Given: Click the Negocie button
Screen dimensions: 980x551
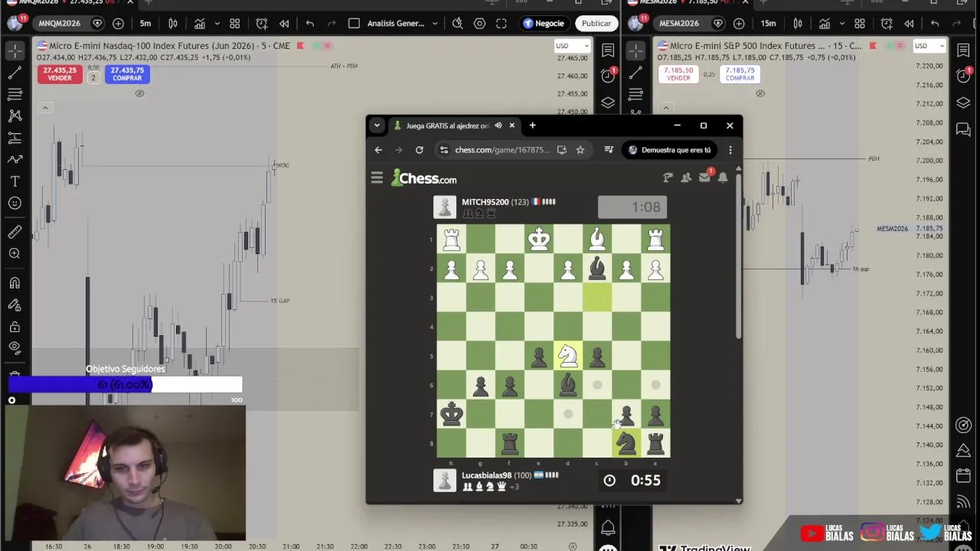Looking at the screenshot, I should coord(544,23).
